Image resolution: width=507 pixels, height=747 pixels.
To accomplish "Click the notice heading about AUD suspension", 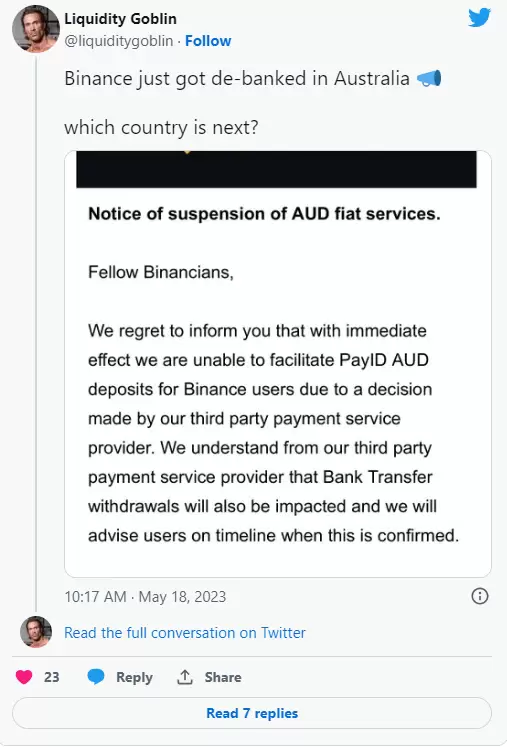I will (264, 214).
